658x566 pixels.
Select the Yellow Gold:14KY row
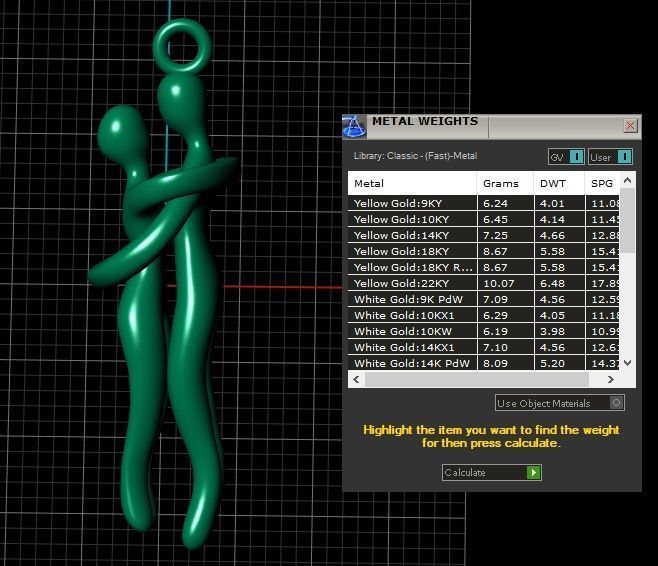[x=483, y=235]
